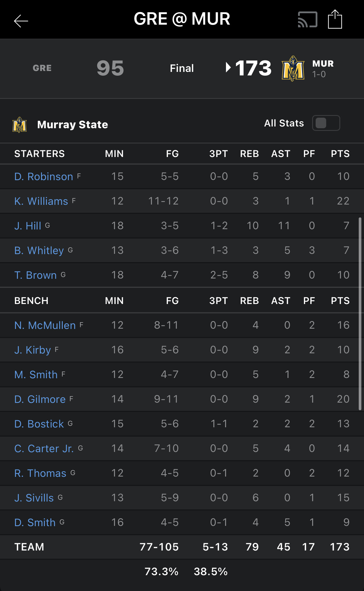
Task: Tap the Murray State team name heading
Action: click(x=73, y=125)
